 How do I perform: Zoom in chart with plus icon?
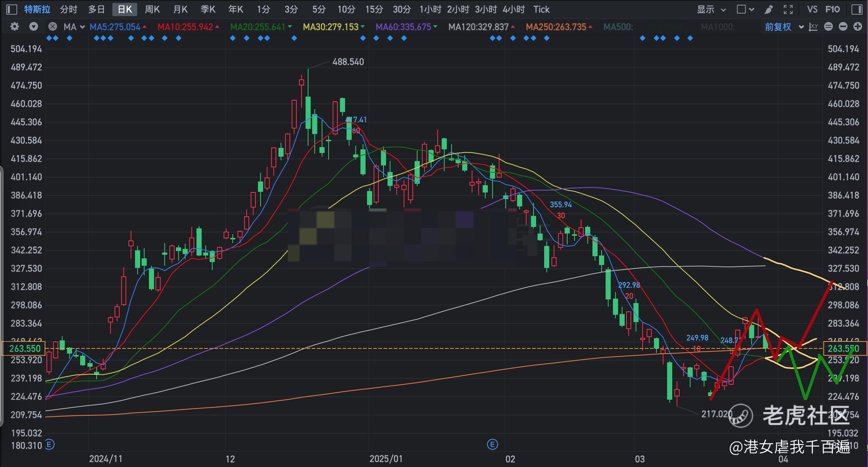coord(858,27)
